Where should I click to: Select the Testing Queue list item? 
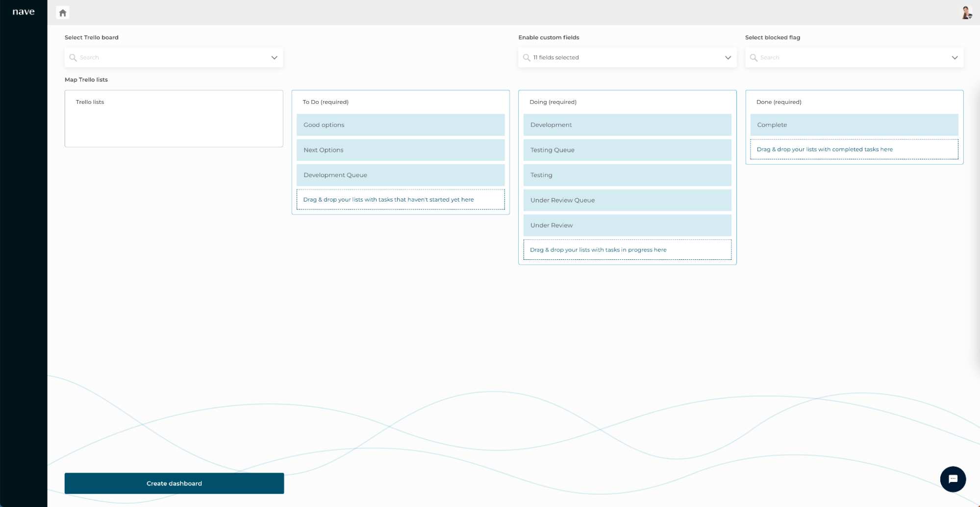[x=627, y=150]
